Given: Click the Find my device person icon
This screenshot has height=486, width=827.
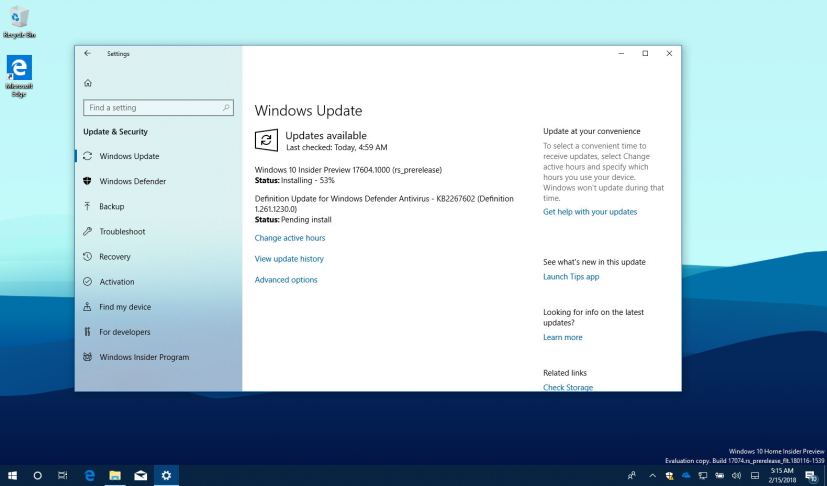Looking at the screenshot, I should 88,307.
